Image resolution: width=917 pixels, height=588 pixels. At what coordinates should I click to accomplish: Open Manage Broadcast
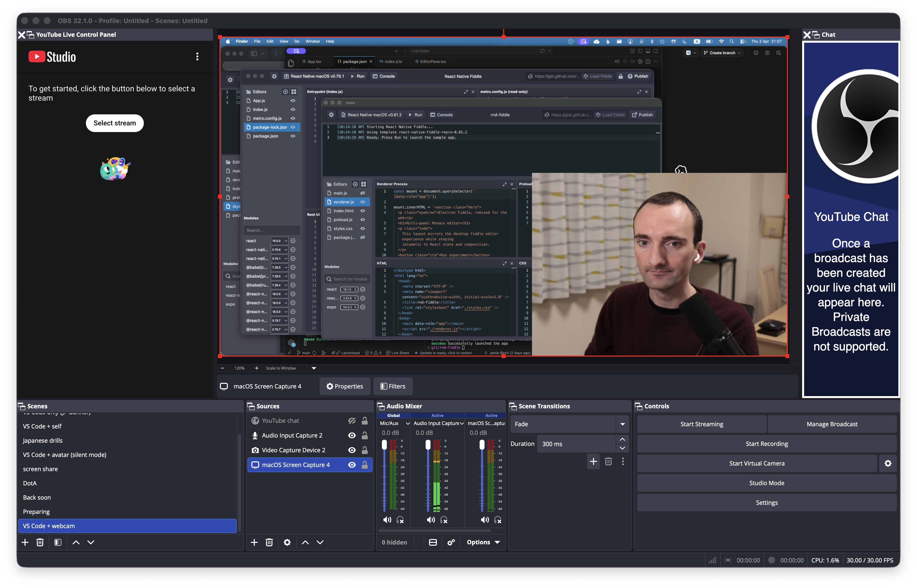(832, 424)
